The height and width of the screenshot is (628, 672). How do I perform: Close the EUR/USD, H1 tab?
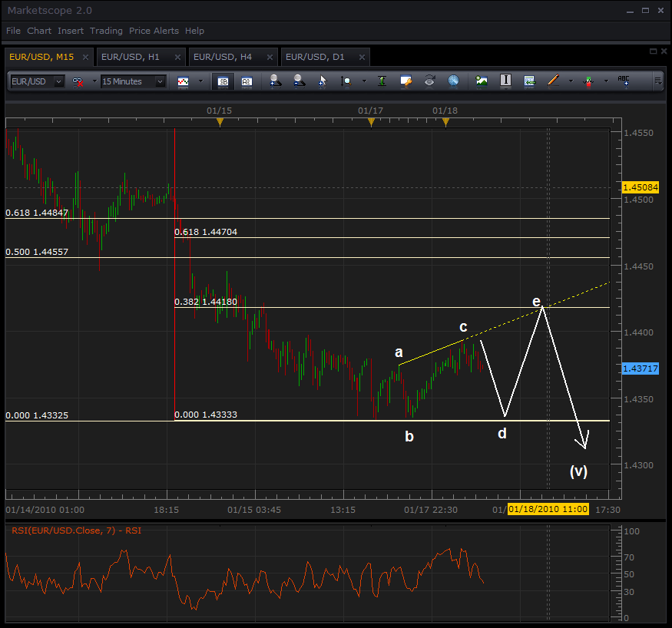(x=177, y=57)
